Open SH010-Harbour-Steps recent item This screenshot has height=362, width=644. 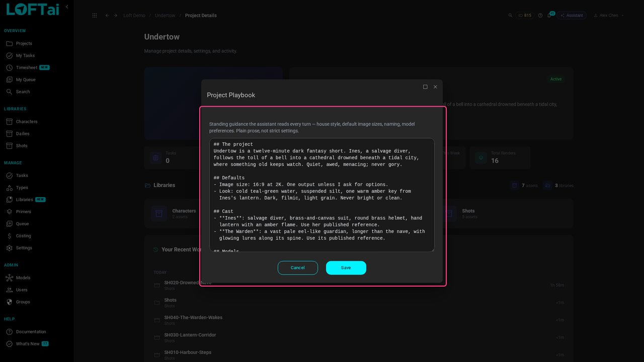[x=187, y=352]
